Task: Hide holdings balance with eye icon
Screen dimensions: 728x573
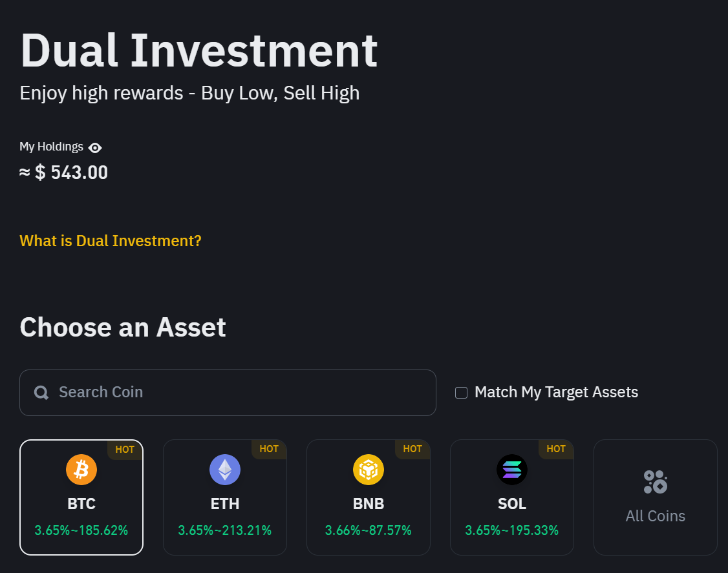Action: pos(95,148)
